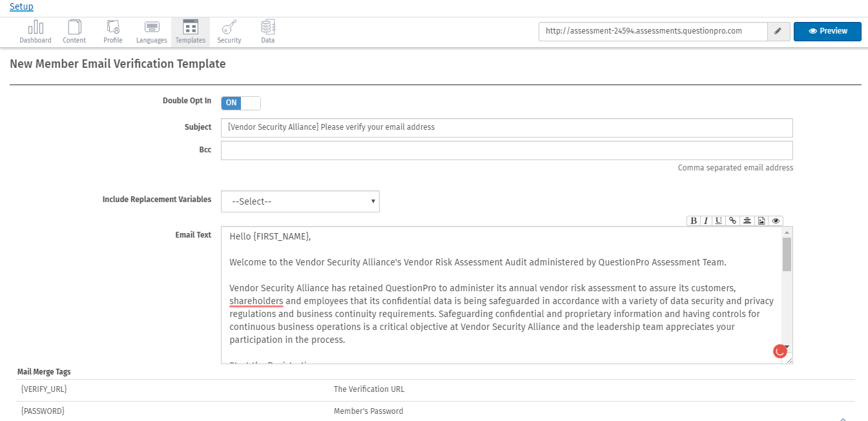
Task: Toggle the eye preview icon in the editor toolbar
Action: point(776,220)
